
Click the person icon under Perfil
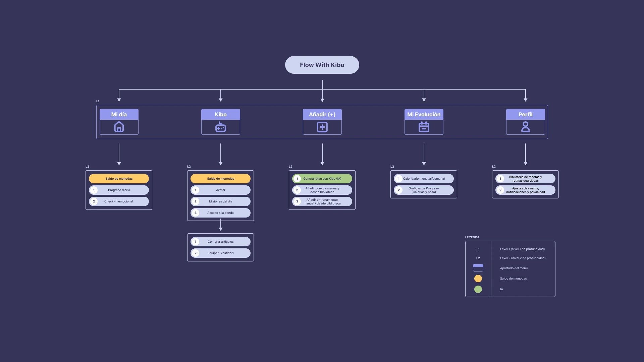pos(526,127)
